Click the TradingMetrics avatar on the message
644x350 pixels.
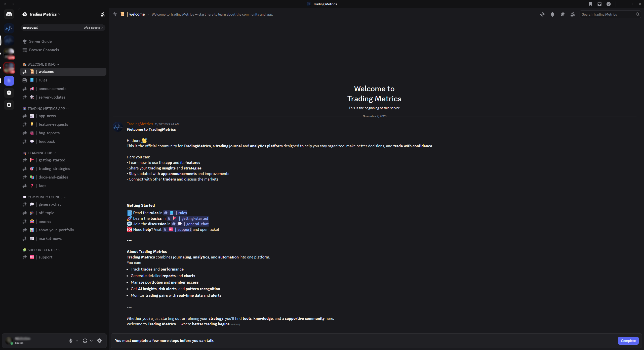(x=118, y=127)
